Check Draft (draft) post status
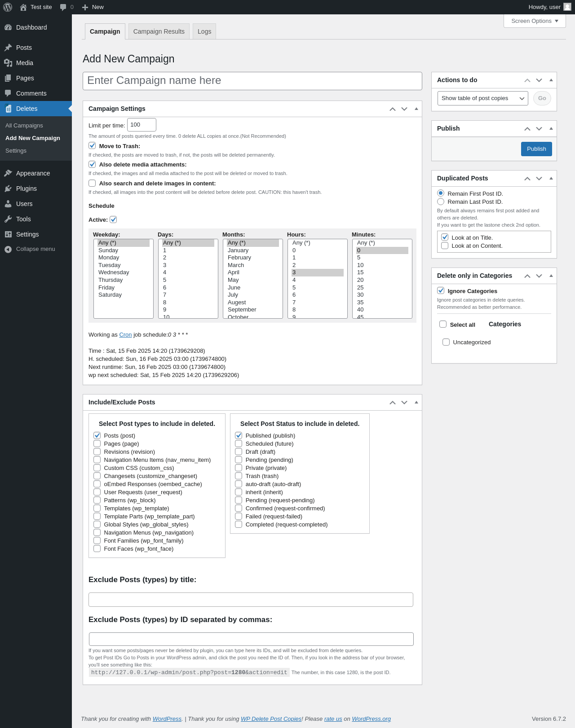575x728 pixels. point(239,452)
